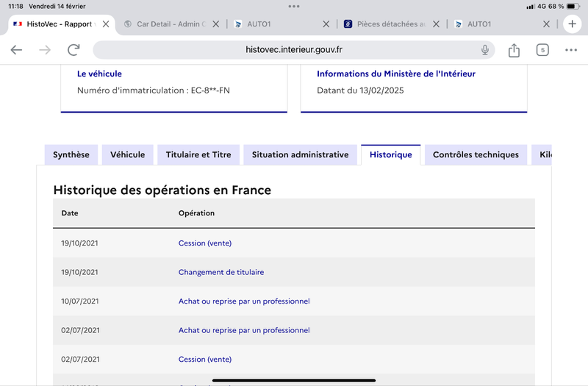Open the Véhicule tab
Screen dimensions: 588x386
click(127, 154)
